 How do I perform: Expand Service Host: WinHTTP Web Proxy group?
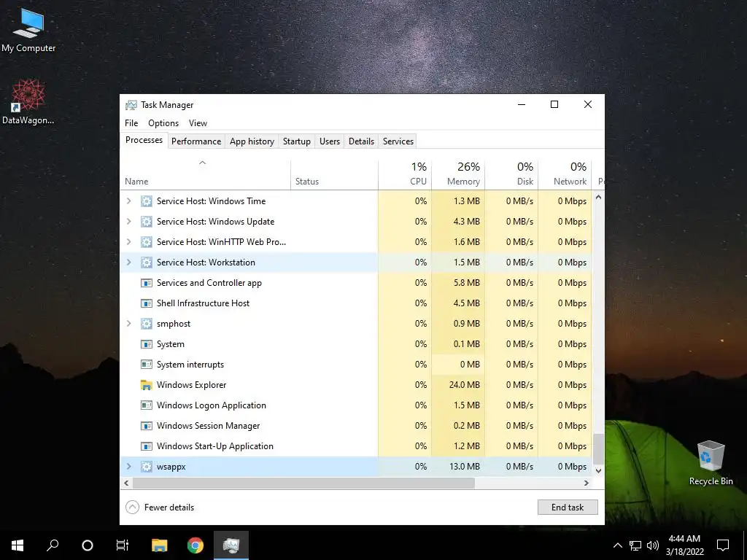(x=128, y=242)
